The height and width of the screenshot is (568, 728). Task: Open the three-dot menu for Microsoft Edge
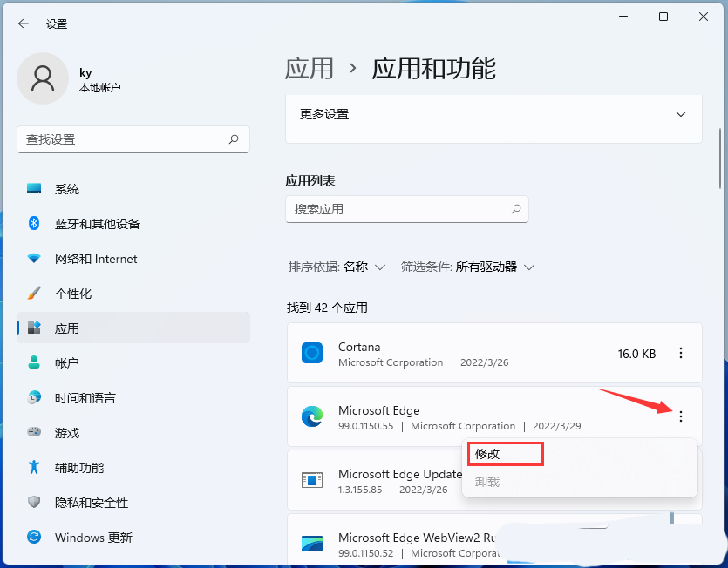(x=681, y=416)
